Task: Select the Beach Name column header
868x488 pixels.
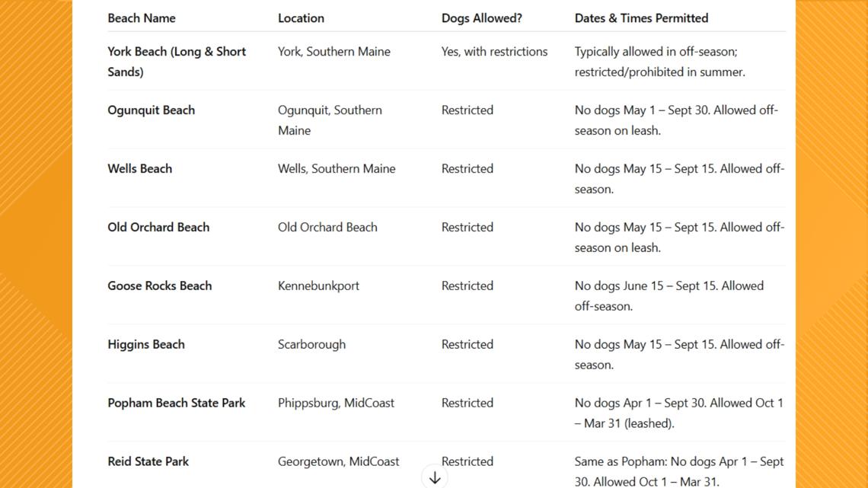Action: [141, 18]
